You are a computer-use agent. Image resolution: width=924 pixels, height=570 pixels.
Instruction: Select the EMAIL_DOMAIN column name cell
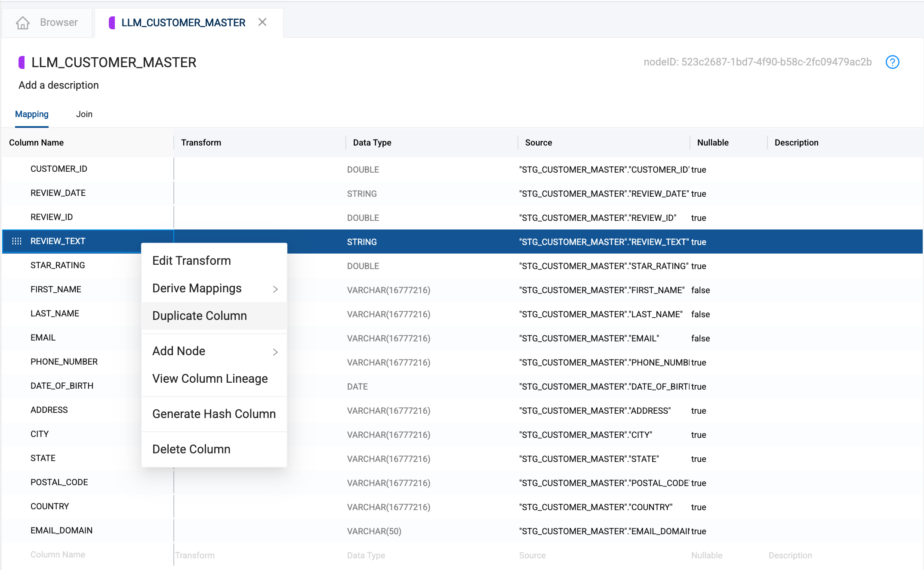pos(62,530)
